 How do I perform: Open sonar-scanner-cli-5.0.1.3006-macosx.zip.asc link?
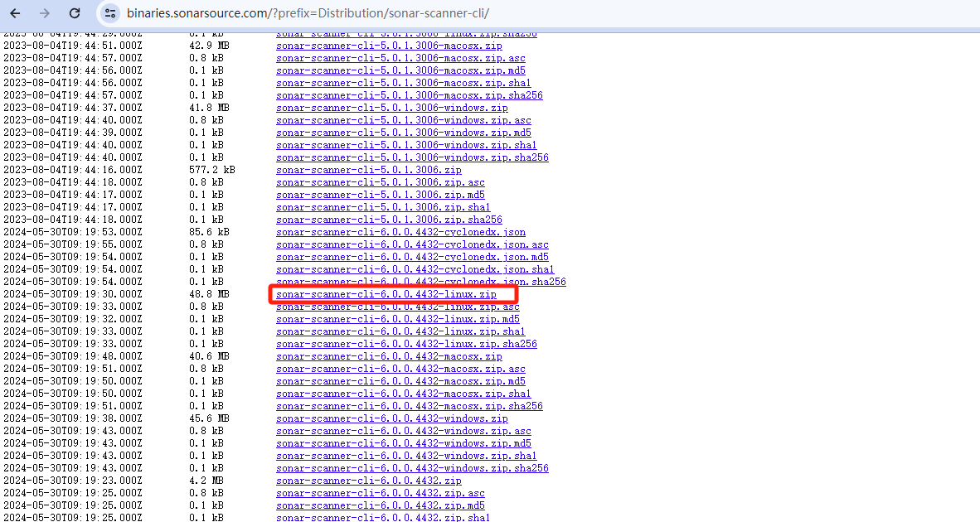tap(400, 58)
